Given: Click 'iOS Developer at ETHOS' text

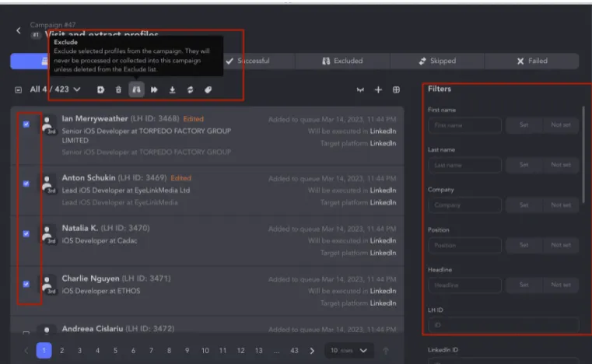Looking at the screenshot, I should 101,291.
